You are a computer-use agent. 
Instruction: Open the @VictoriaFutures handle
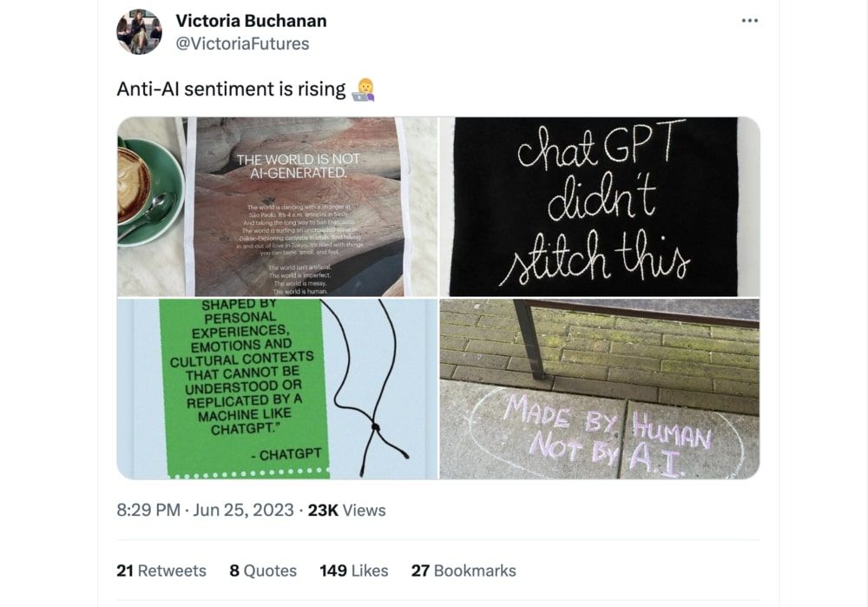point(242,43)
